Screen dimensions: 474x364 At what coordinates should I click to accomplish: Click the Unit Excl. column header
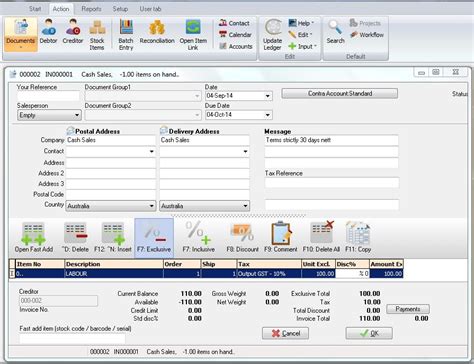point(318,264)
